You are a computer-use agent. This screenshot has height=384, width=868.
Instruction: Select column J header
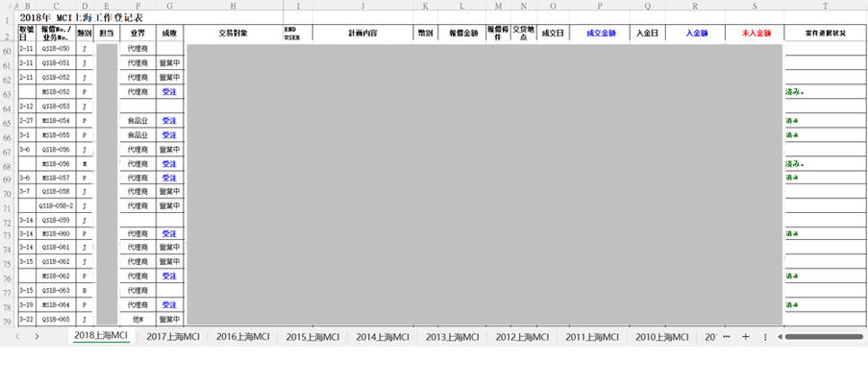point(362,5)
